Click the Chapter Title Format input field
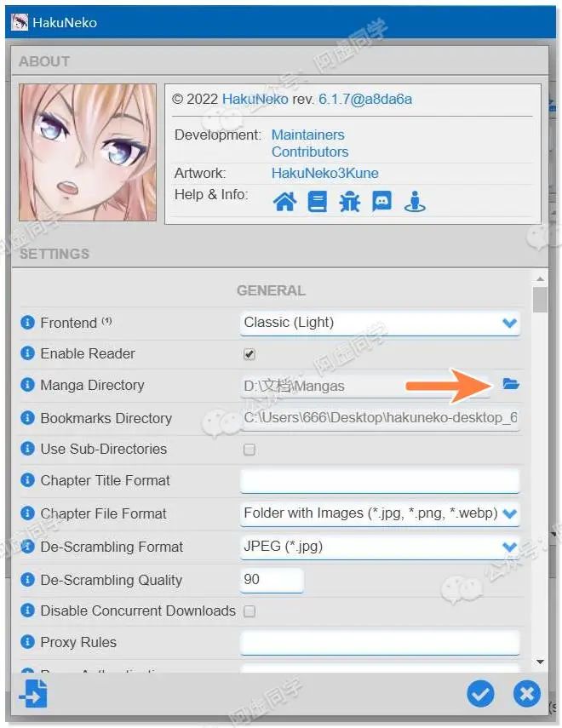 pyautogui.click(x=380, y=480)
